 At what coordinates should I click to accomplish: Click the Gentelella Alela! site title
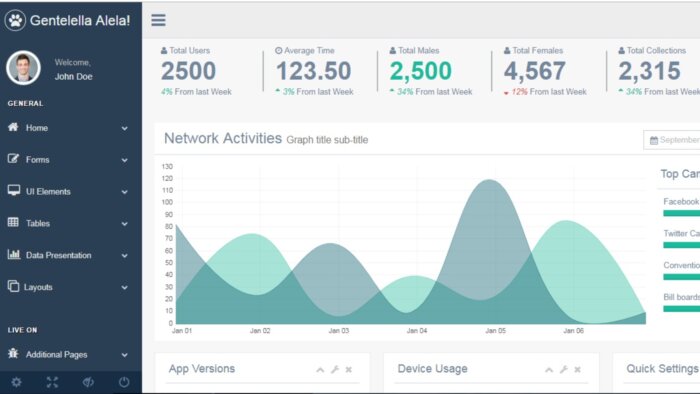pyautogui.click(x=80, y=21)
